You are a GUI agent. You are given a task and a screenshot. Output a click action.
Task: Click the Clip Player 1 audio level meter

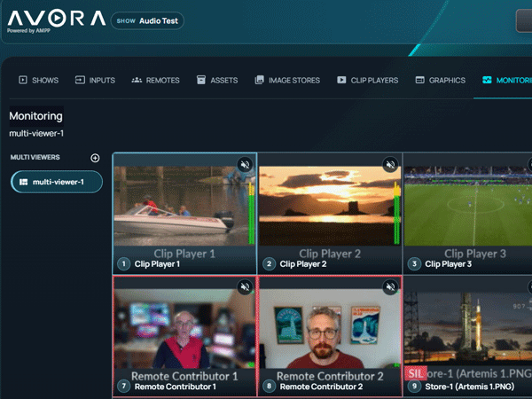coord(252,214)
